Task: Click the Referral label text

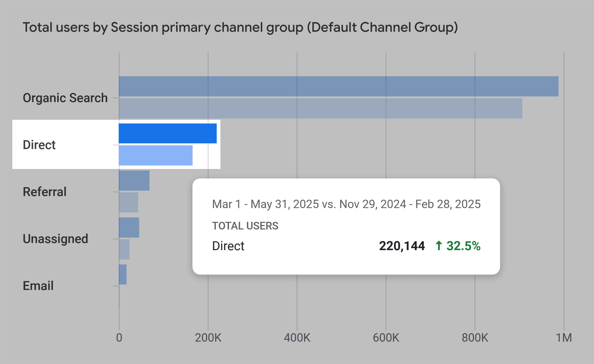Action: tap(44, 191)
